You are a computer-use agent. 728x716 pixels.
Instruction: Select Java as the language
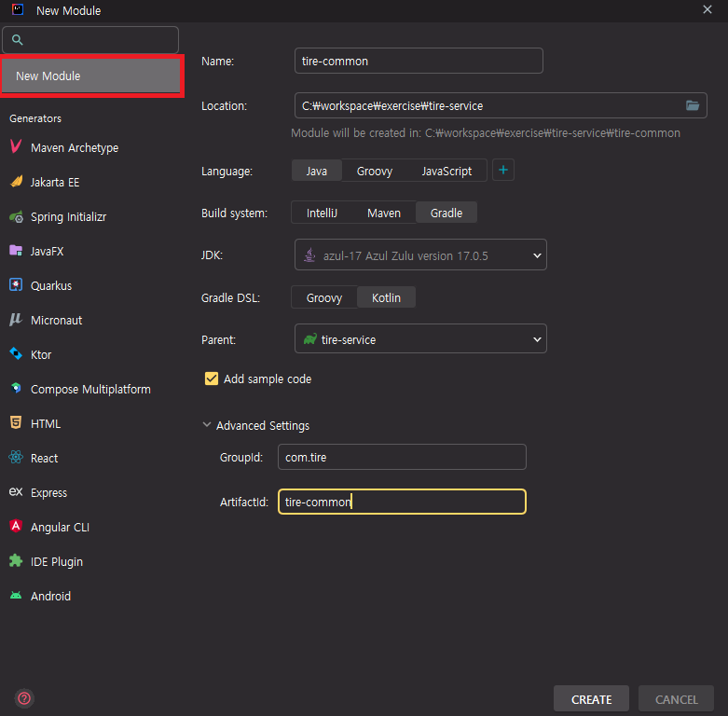pyautogui.click(x=317, y=171)
